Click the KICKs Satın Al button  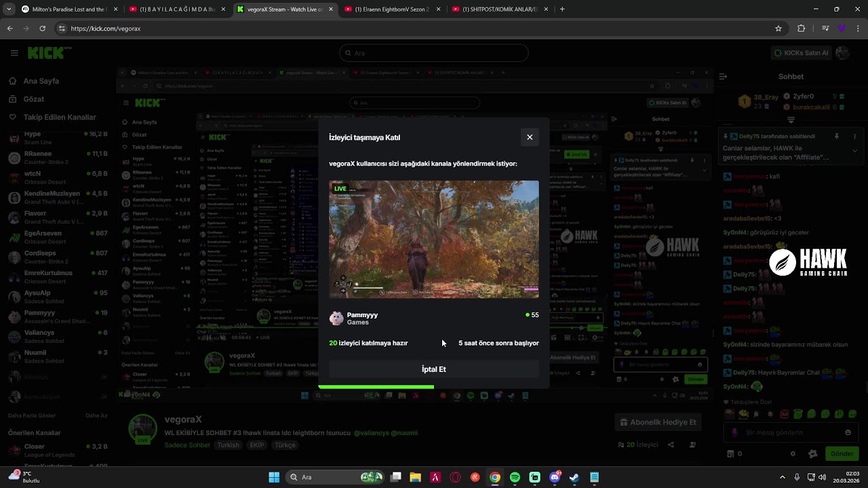coord(802,53)
